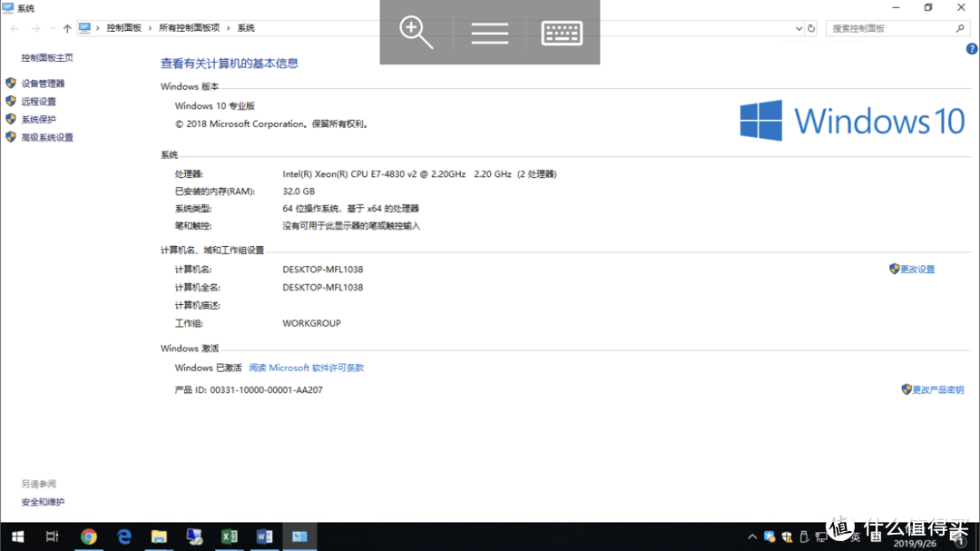Click Windows 10 专业版 edition text
980x551 pixels.
pyautogui.click(x=215, y=105)
